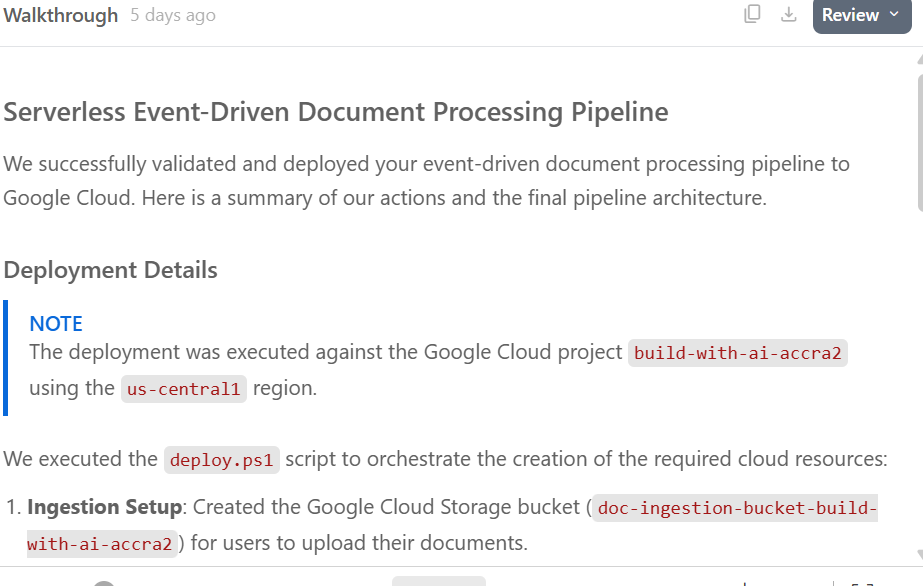Click the bold Ingestion Setup text
Image resolution: width=923 pixels, height=586 pixels.
pos(104,507)
